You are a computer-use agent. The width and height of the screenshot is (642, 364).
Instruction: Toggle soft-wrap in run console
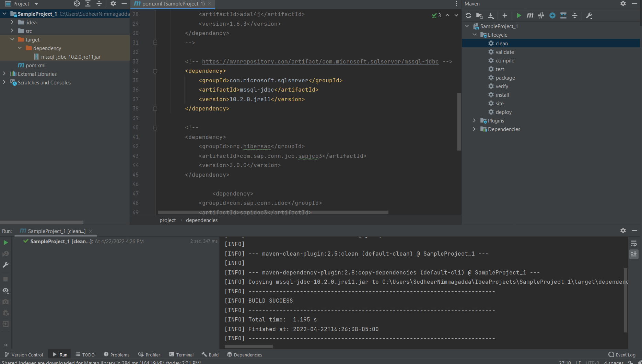634,244
